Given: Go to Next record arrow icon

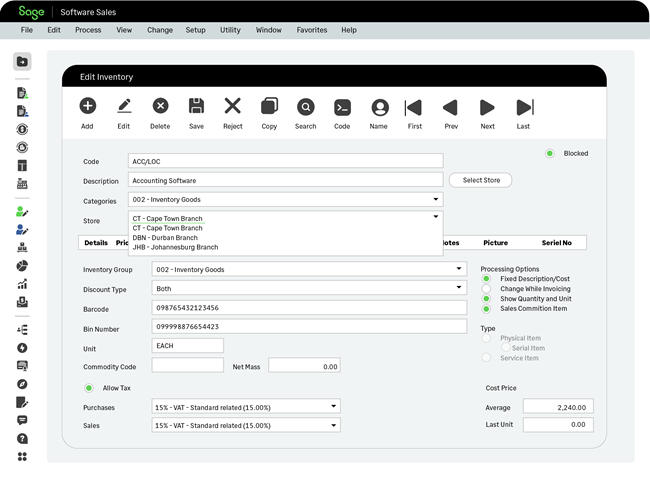Looking at the screenshot, I should (487, 107).
